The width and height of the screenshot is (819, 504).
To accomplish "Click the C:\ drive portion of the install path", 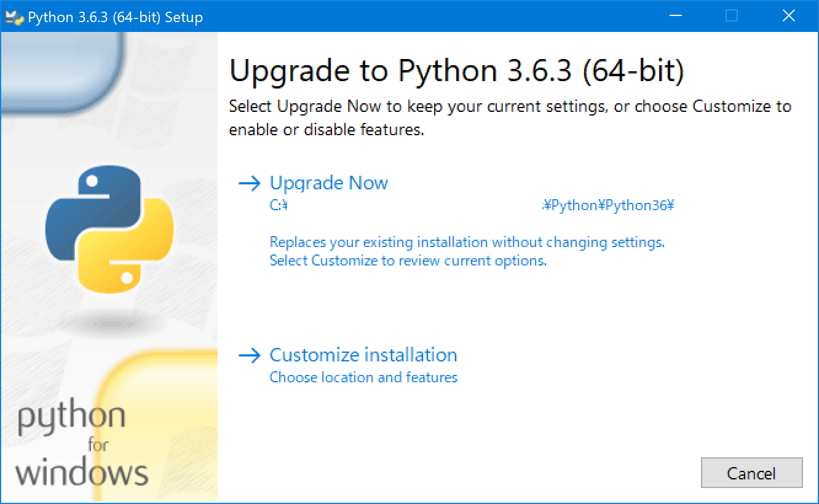I will pyautogui.click(x=278, y=205).
